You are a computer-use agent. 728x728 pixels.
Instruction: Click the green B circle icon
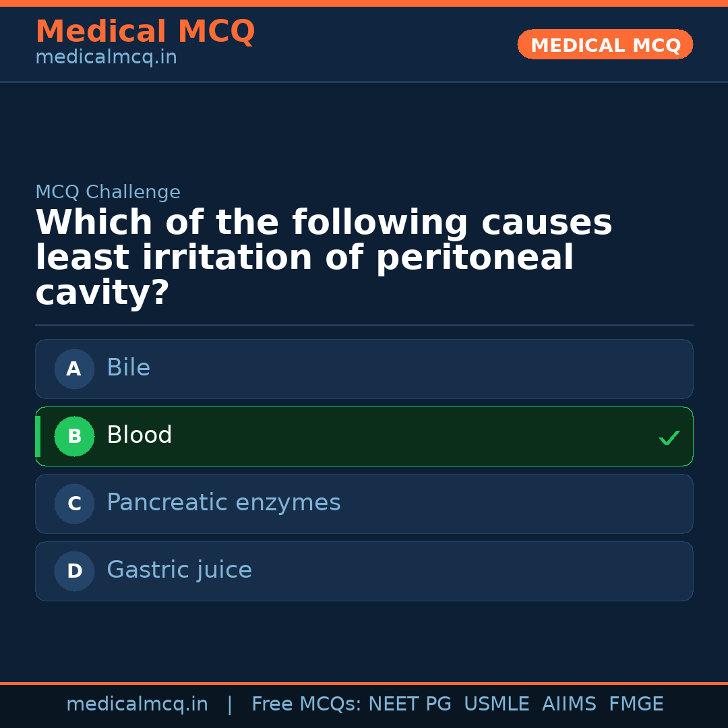(74, 436)
